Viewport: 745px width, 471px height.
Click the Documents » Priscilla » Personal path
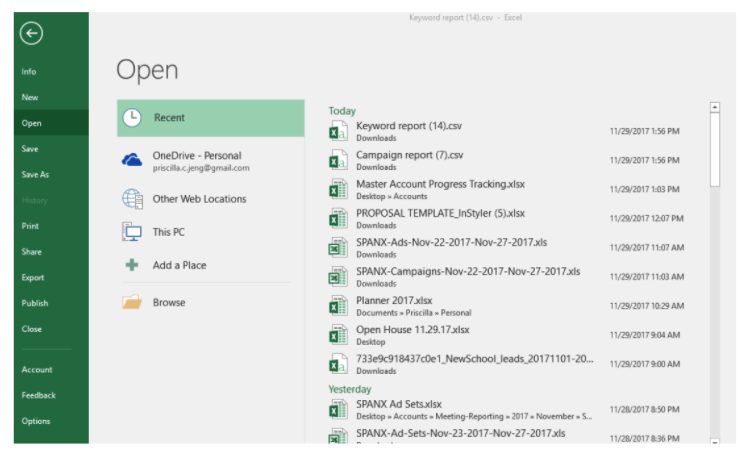(413, 313)
